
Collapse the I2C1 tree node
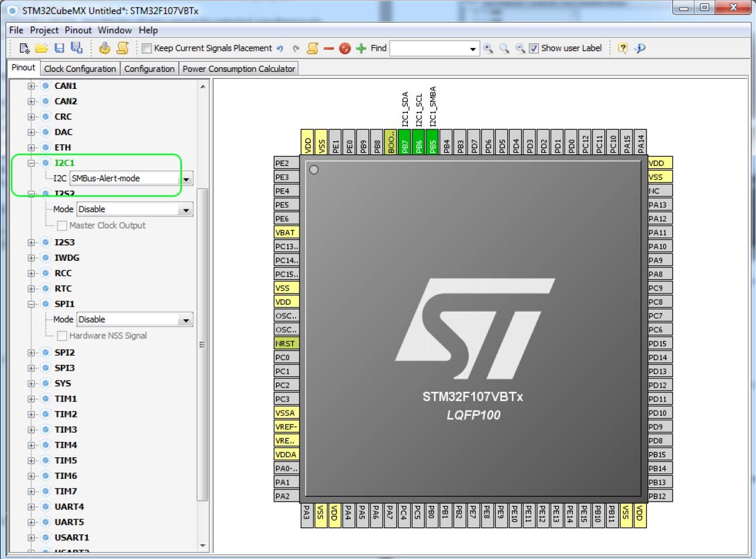click(31, 163)
